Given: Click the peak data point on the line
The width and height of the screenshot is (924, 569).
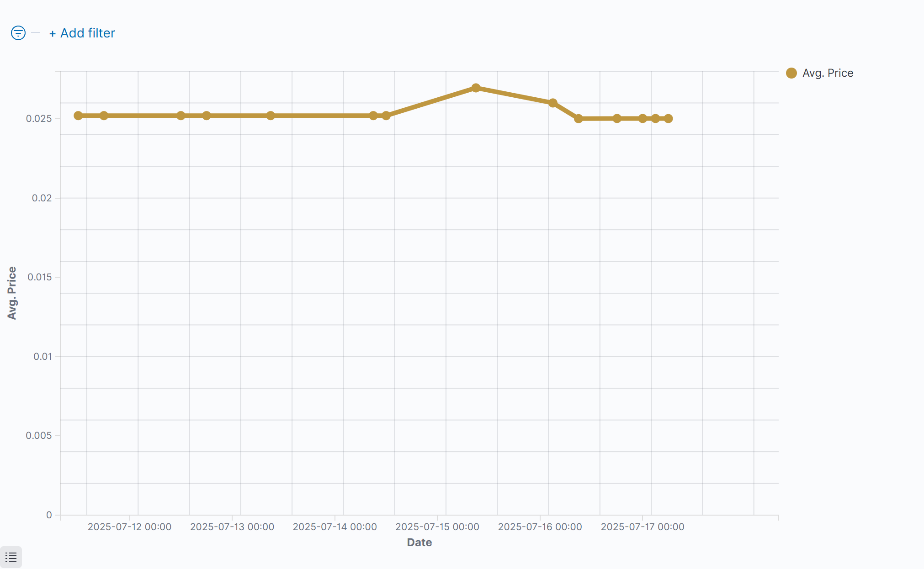Looking at the screenshot, I should coord(476,88).
